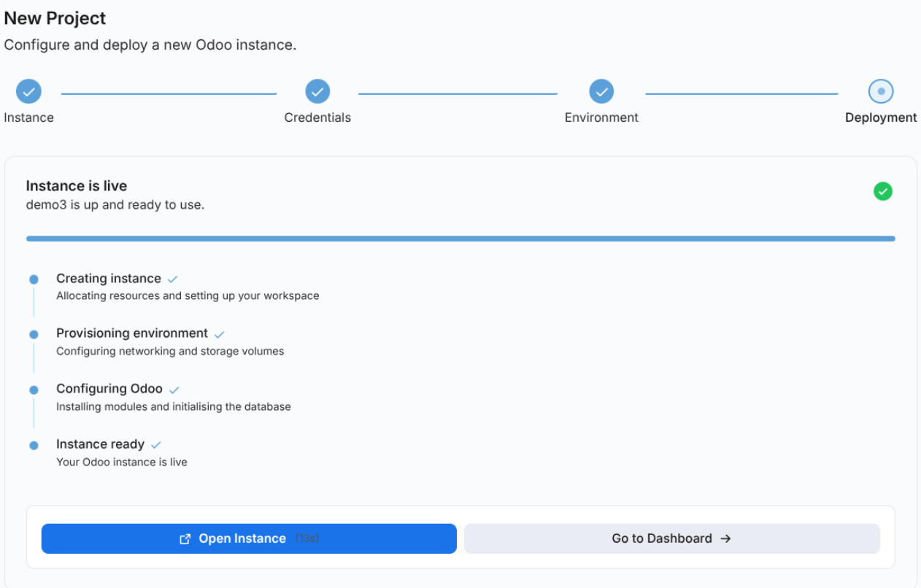Click the 'Instance is live' heading
Viewport: 921px width, 588px height.
(77, 186)
